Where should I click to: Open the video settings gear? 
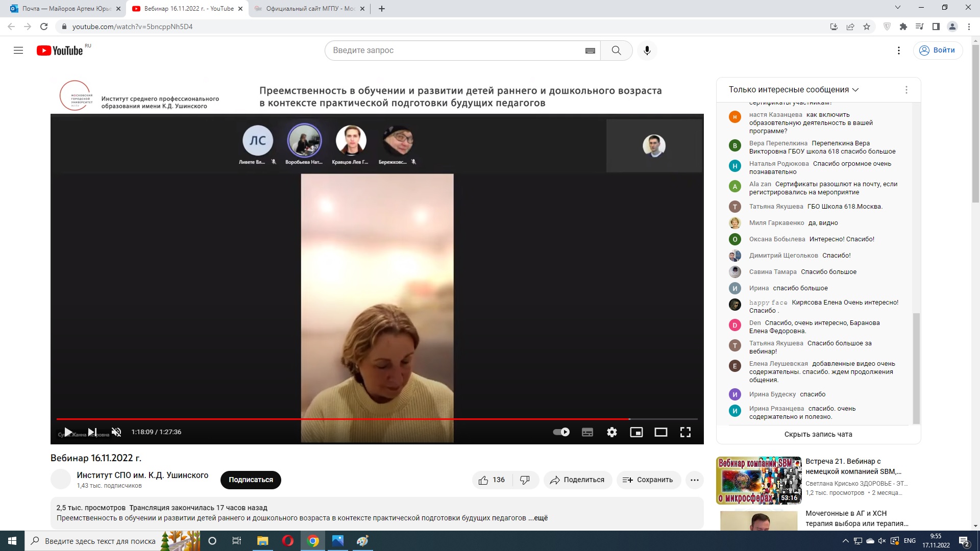(x=611, y=432)
